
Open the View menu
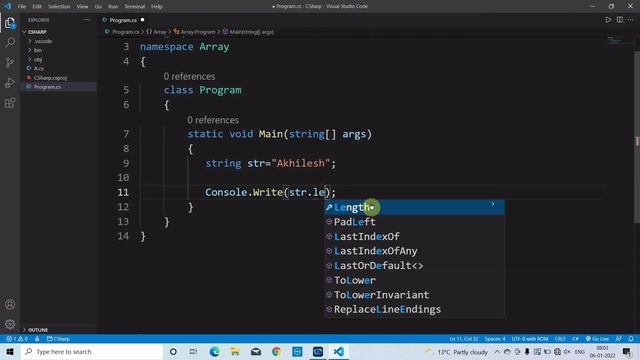pos(82,6)
